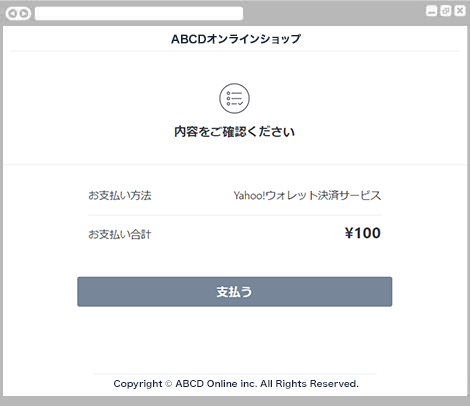Click the footer divider above copyright
The height and width of the screenshot is (406, 470).
[x=235, y=374]
